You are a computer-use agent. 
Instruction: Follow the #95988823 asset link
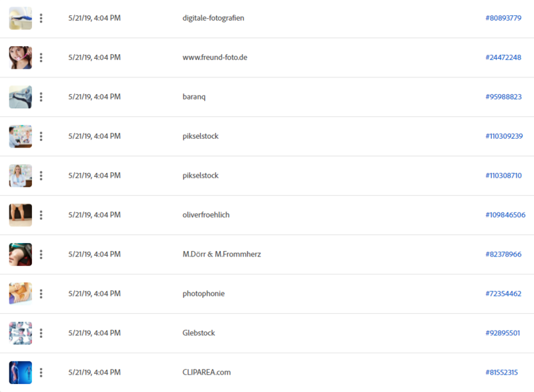click(503, 97)
